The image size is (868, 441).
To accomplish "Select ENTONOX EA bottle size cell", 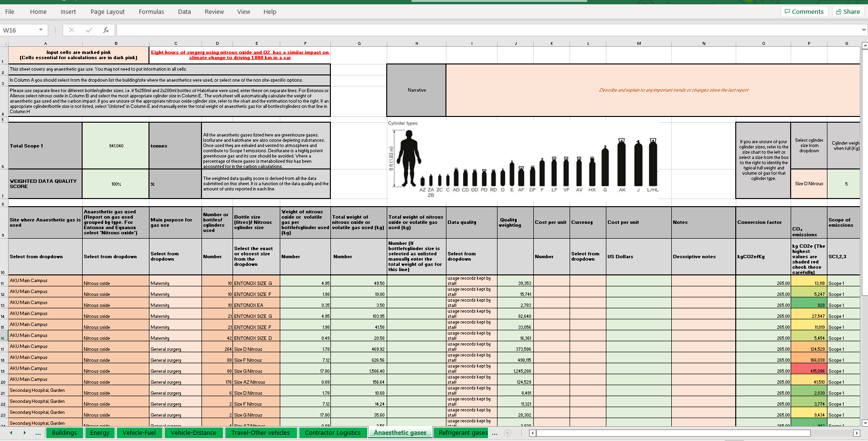I will [256, 303].
